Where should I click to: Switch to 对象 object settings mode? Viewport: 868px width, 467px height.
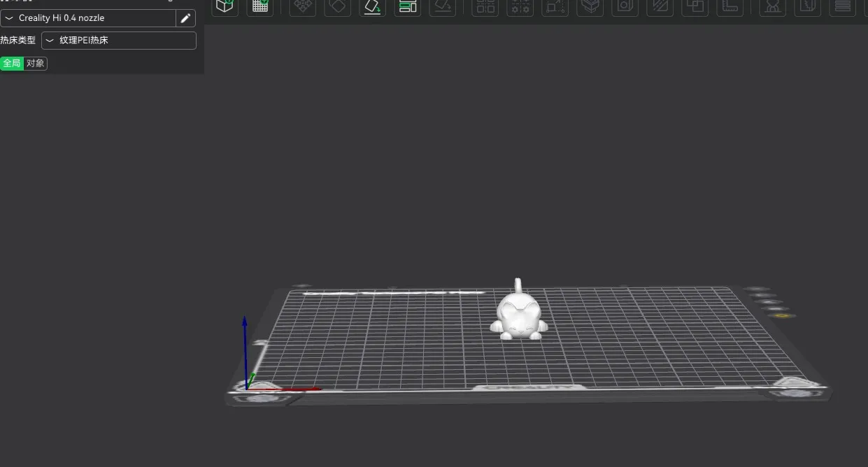36,64
